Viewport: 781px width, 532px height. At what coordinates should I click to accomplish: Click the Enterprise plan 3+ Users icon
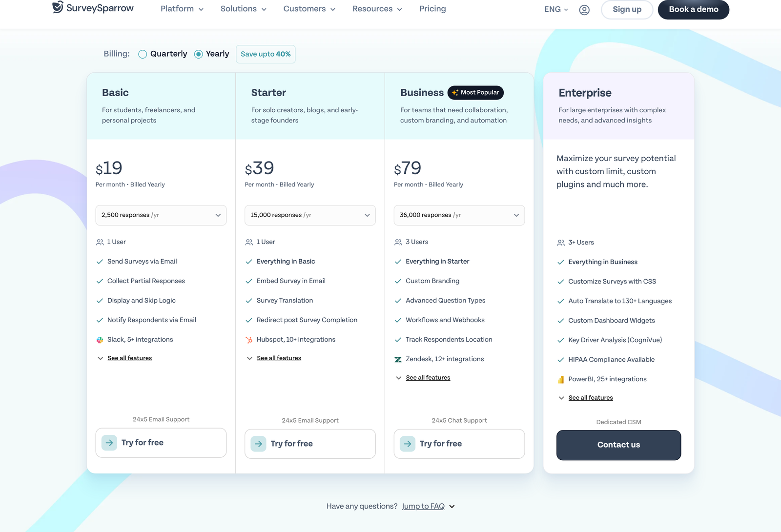[561, 243]
